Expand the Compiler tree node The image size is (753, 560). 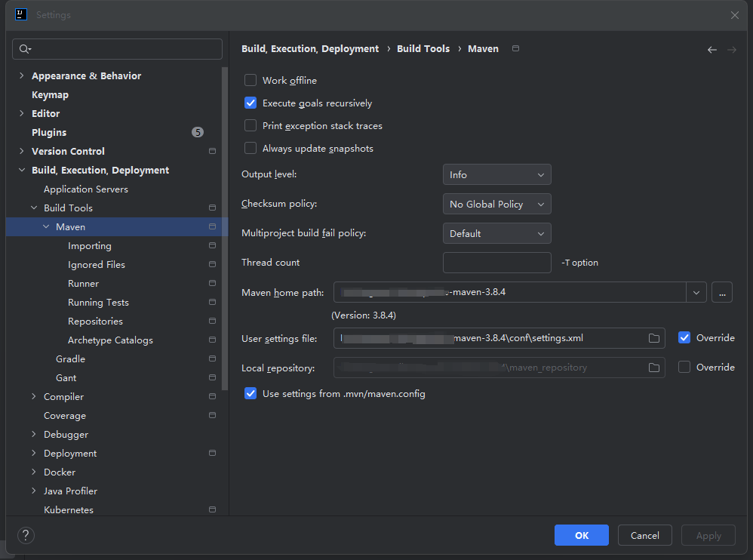click(34, 396)
